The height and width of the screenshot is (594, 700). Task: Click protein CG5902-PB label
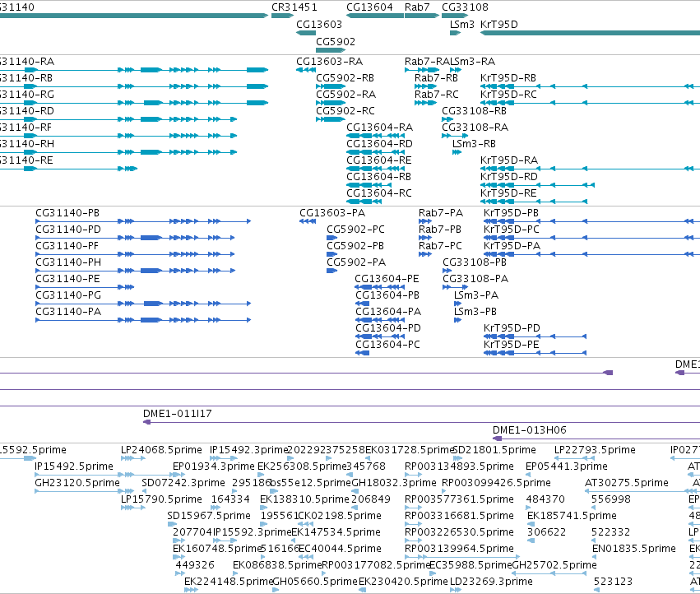[x=355, y=246]
